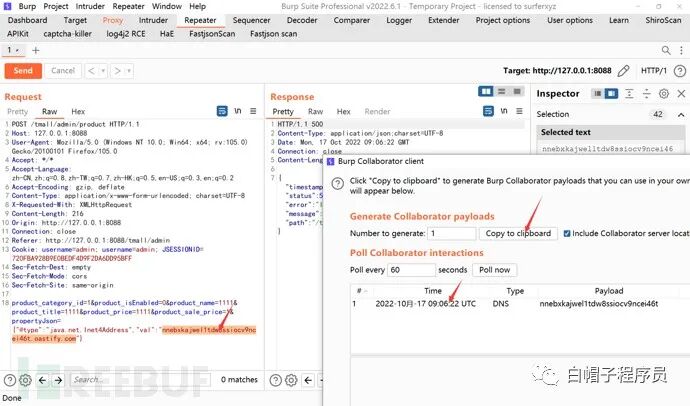The image size is (690, 406).
Task: Select top-bottom request/response layout
Action: pyautogui.click(x=502, y=91)
